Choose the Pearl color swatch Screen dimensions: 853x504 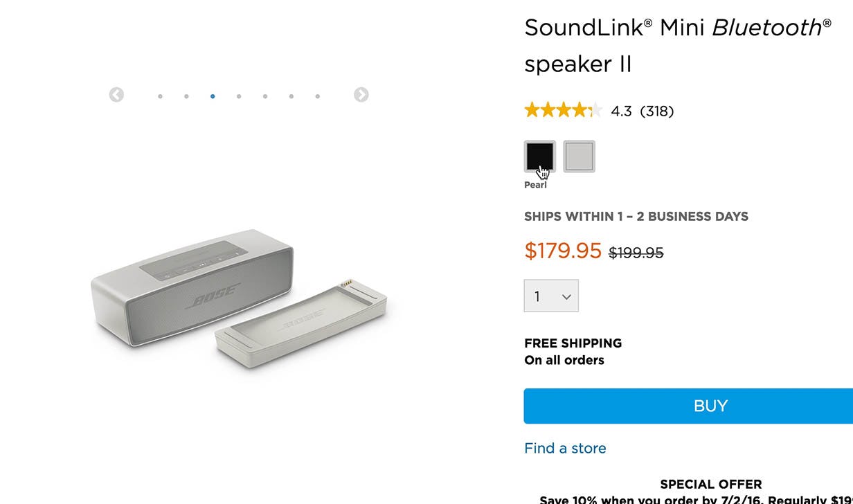point(579,156)
